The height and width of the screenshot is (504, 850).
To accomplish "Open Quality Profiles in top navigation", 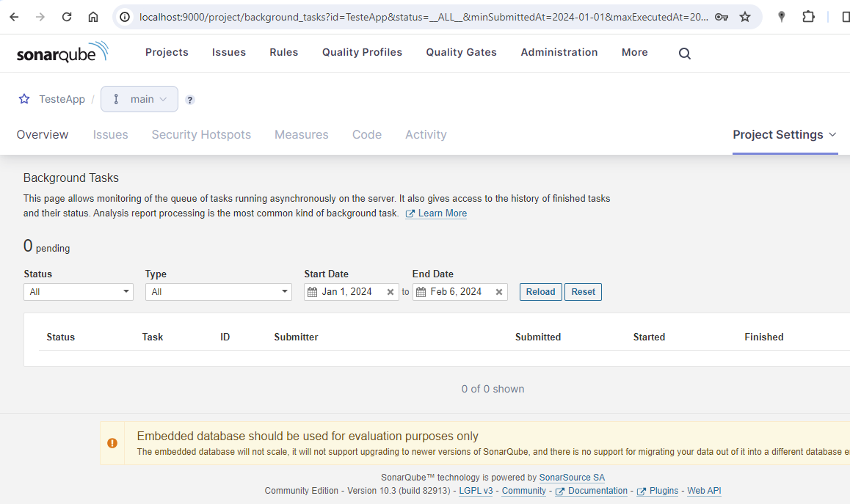I will tap(362, 52).
